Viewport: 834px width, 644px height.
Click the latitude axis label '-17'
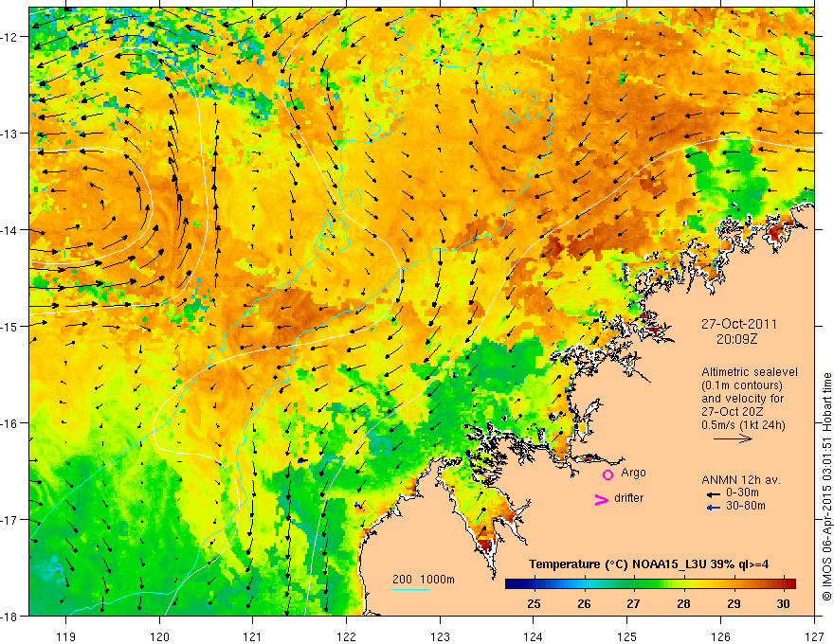[9, 520]
